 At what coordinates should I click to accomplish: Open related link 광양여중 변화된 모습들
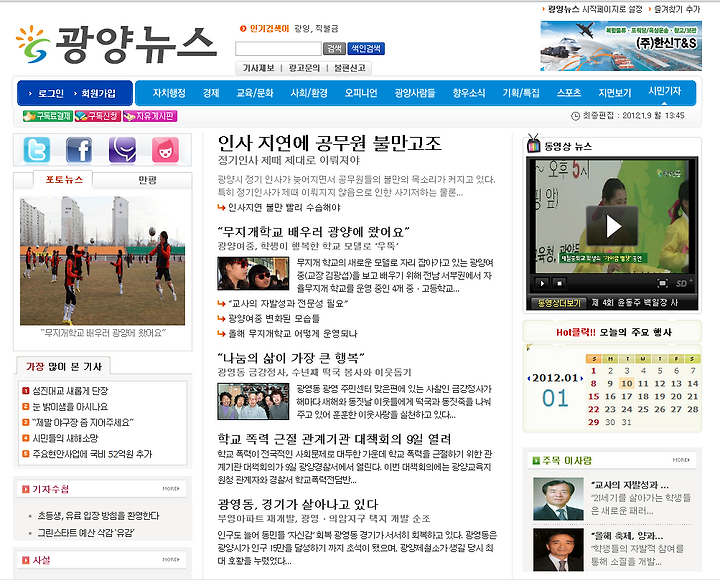point(274,318)
